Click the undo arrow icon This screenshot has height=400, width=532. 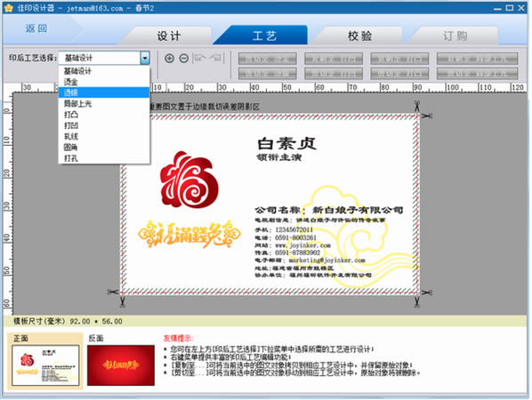click(x=200, y=58)
